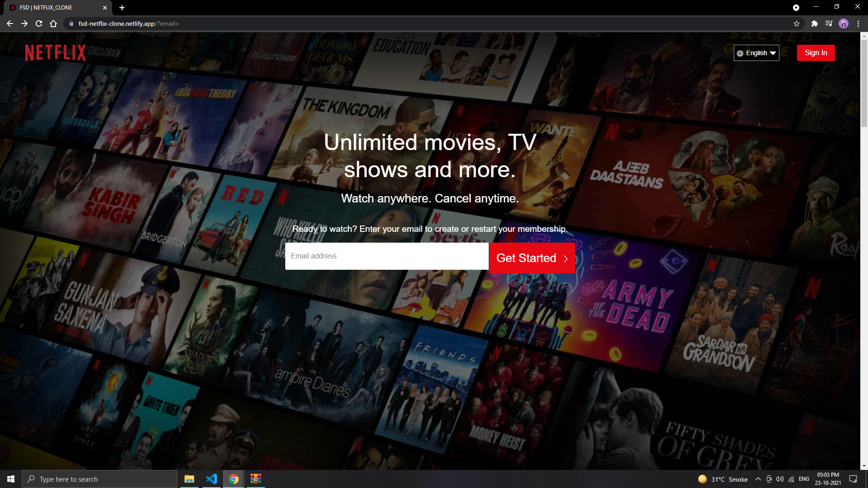This screenshot has width=868, height=488.
Task: Reload the Netflix clone page
Action: (x=39, y=23)
